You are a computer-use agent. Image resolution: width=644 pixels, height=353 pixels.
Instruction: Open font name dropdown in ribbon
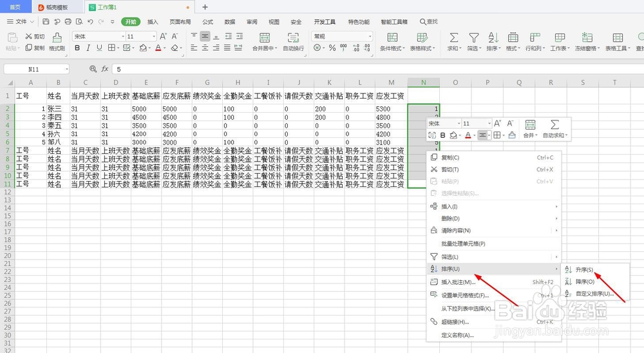[123, 37]
